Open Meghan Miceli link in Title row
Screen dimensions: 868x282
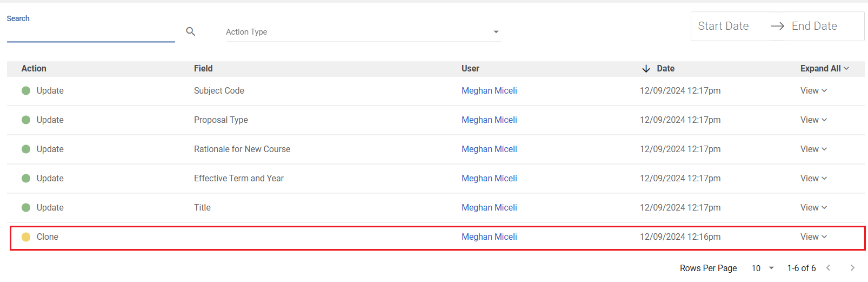489,208
